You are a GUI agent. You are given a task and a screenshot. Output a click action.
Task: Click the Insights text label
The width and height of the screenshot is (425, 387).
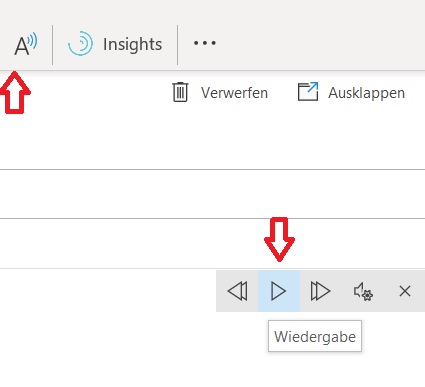tap(132, 45)
